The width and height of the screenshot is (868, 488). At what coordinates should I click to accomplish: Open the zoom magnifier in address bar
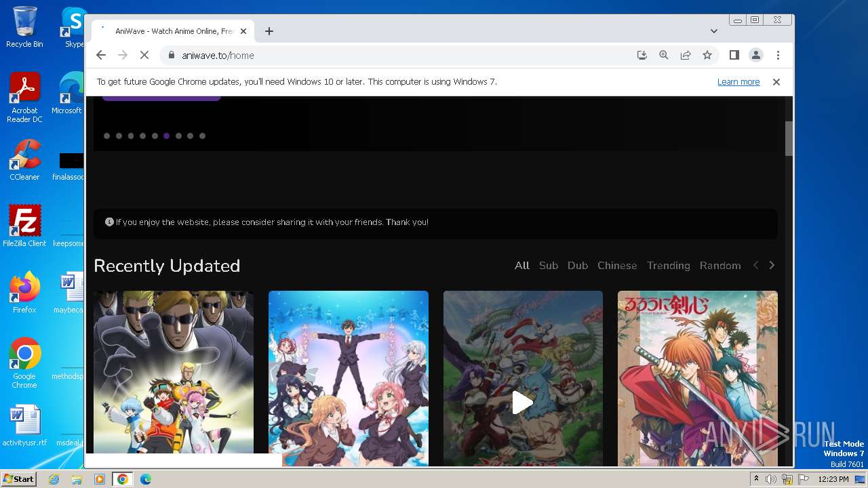(x=664, y=56)
